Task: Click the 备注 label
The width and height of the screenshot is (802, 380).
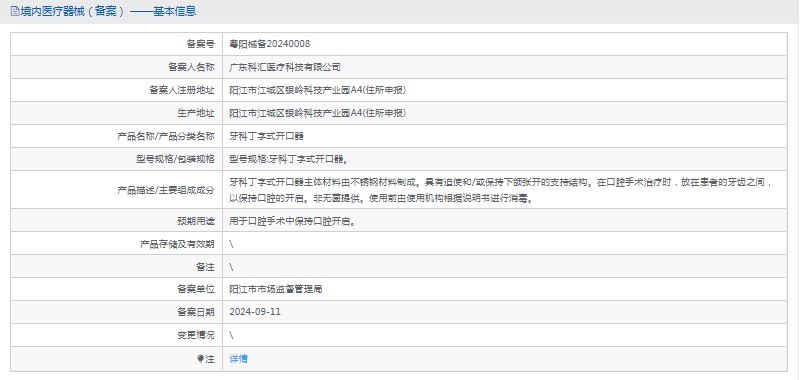Action: [206, 267]
